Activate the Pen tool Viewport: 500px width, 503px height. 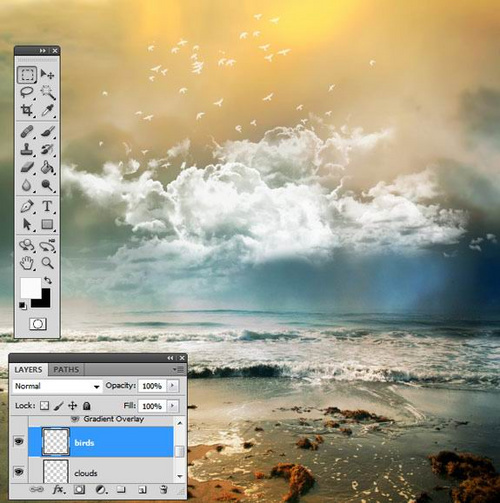coord(27,206)
